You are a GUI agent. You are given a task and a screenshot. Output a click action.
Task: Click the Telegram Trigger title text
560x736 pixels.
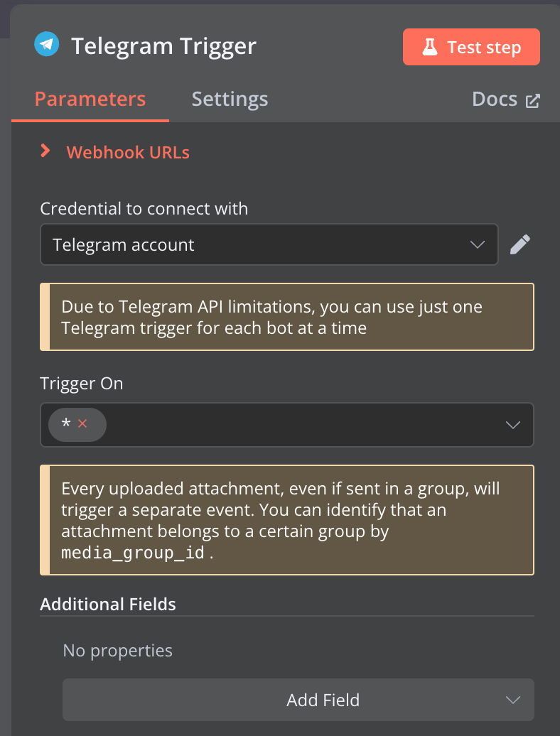(163, 45)
